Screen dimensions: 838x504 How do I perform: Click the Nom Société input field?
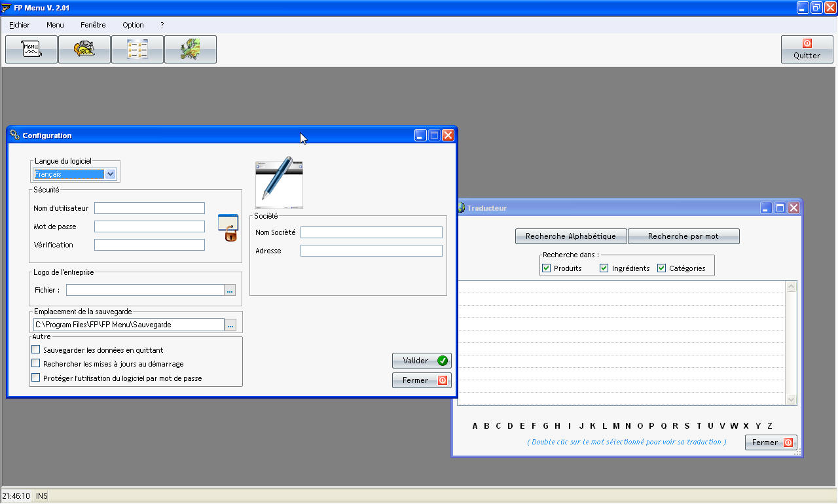[x=371, y=232]
